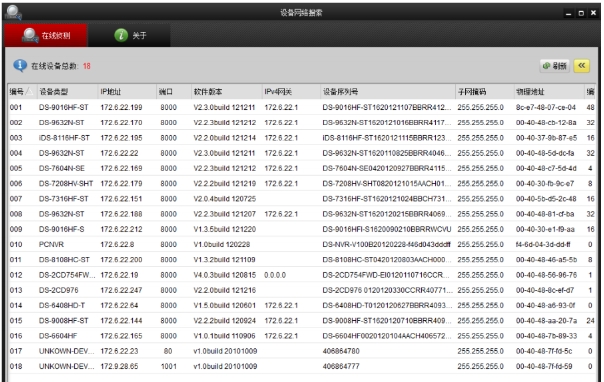
Task: Maximize the device search window
Action: [581, 13]
